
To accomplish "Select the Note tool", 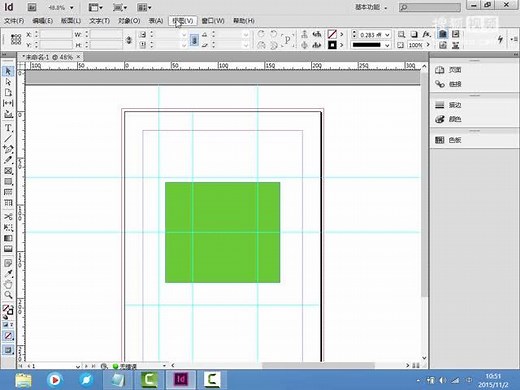I will point(8,263).
